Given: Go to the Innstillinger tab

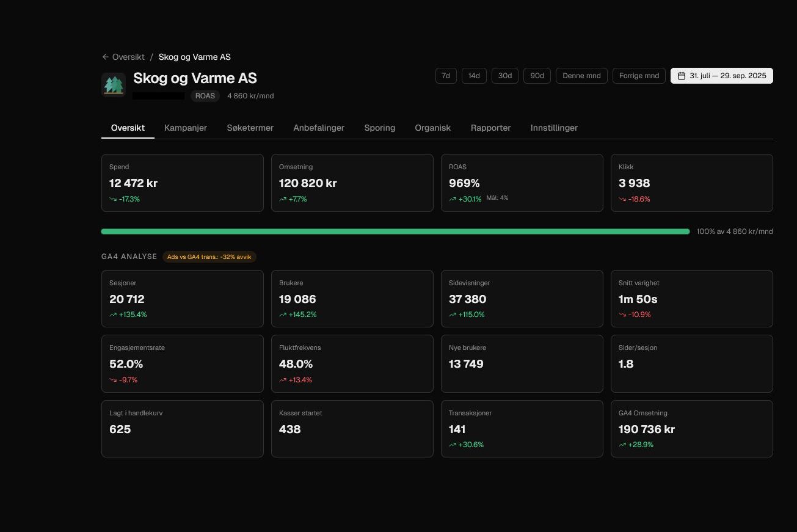Looking at the screenshot, I should pyautogui.click(x=554, y=128).
